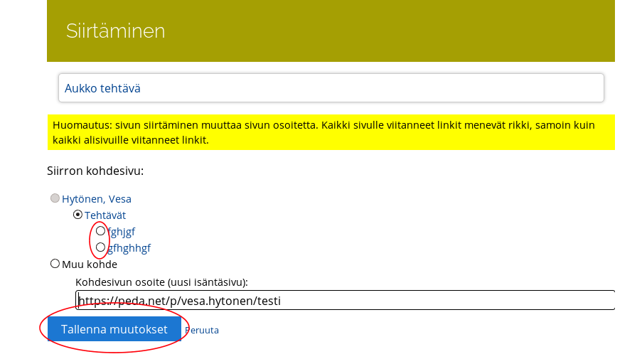Select the Muu kohde radio button
Screen dimensions: 637x364
click(x=55, y=264)
